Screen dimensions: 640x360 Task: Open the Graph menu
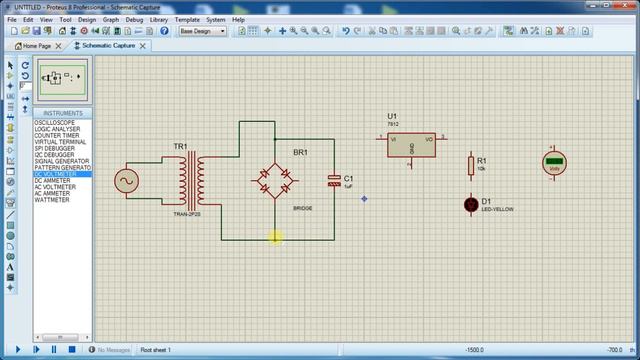(x=111, y=20)
